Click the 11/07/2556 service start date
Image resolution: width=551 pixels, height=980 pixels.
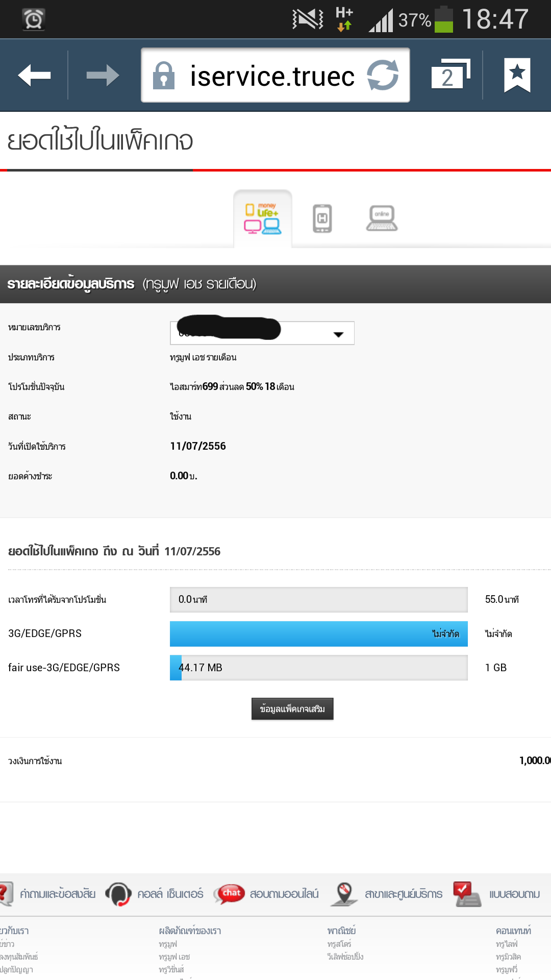point(198,446)
